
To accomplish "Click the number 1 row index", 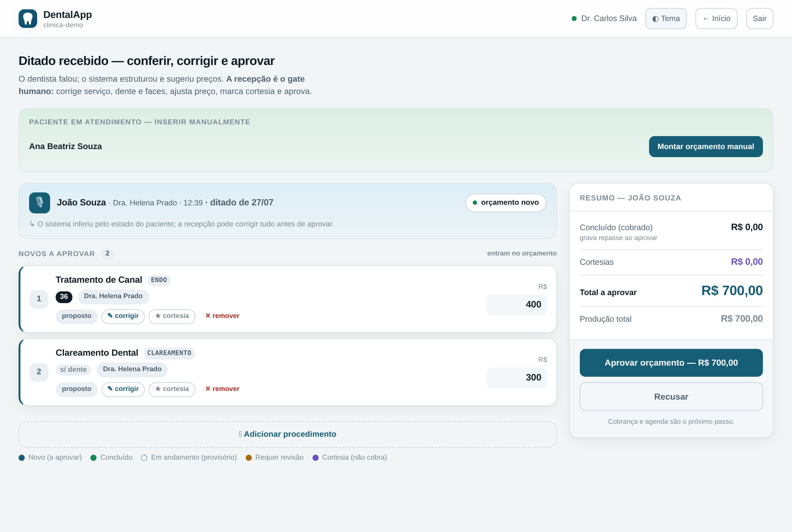I will pos(39,299).
